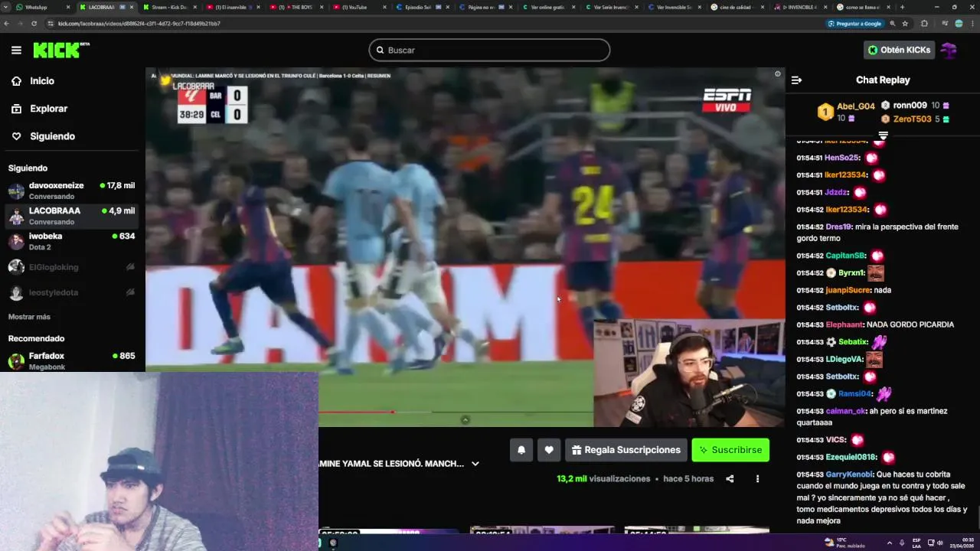Click the green Suscribirse button
Viewport: 980px width, 551px height.
(x=730, y=450)
